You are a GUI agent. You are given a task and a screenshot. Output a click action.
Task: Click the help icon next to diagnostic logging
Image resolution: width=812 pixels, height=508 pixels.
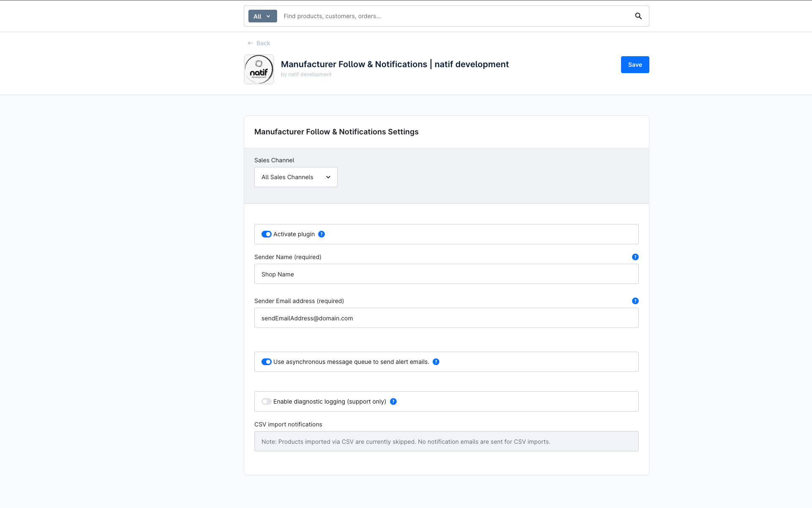point(393,401)
